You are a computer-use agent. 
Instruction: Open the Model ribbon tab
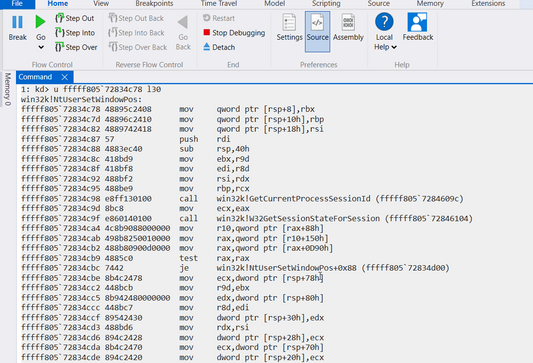(x=274, y=4)
